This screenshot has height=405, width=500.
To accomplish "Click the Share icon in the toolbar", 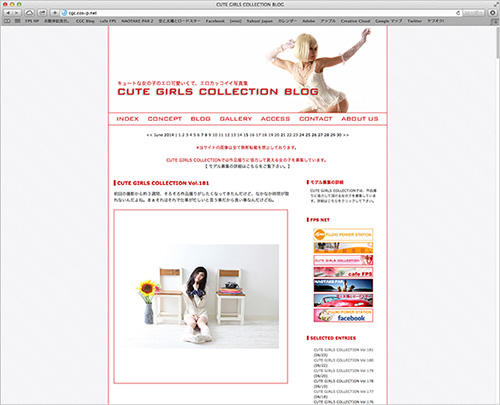I will point(42,13).
